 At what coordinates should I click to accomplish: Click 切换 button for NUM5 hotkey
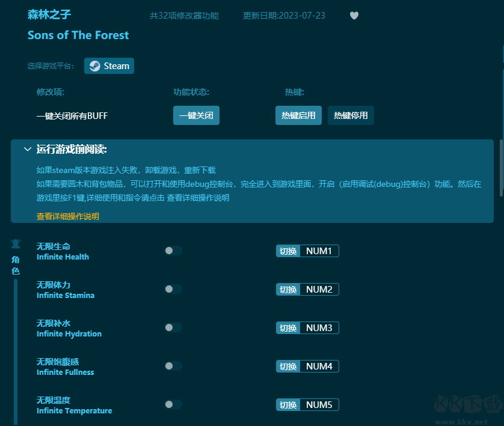coord(288,405)
